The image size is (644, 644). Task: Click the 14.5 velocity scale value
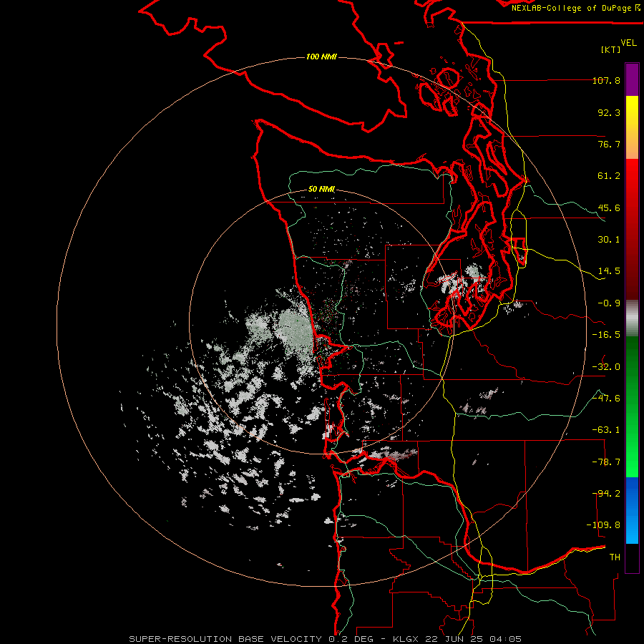pos(609,271)
